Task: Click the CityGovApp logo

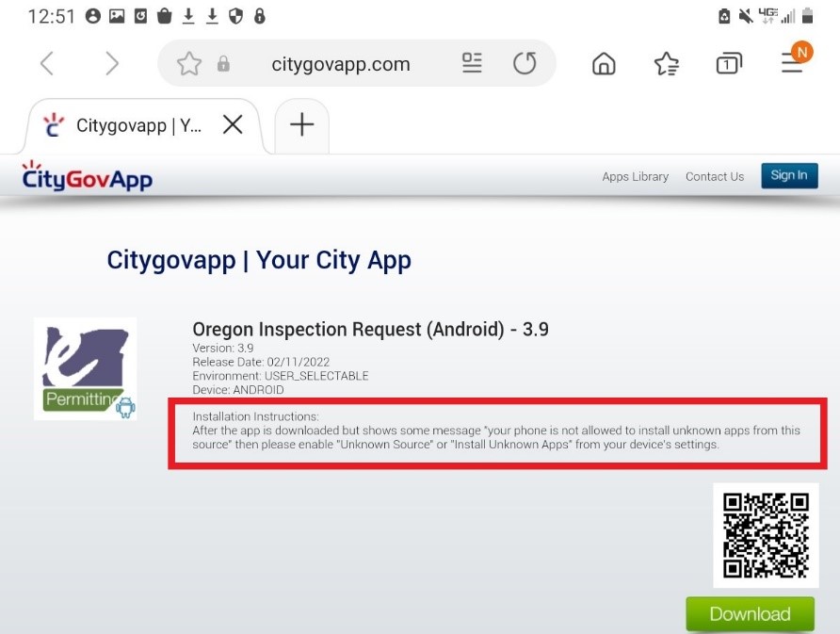Action: click(x=87, y=177)
